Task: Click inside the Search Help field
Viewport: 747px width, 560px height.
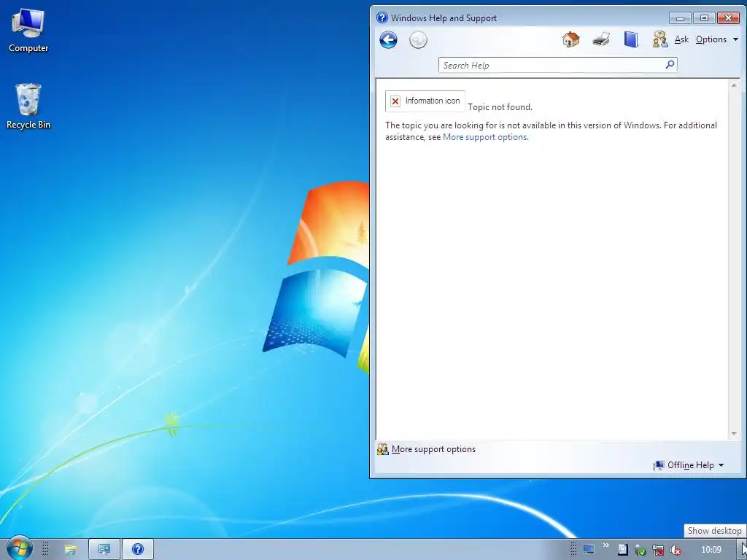Action: click(x=551, y=65)
